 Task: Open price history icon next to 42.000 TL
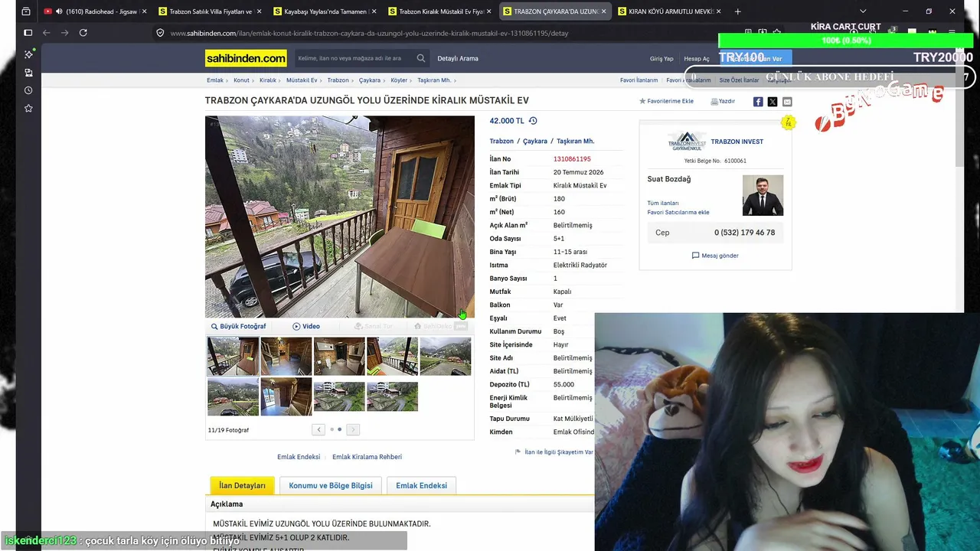point(533,121)
